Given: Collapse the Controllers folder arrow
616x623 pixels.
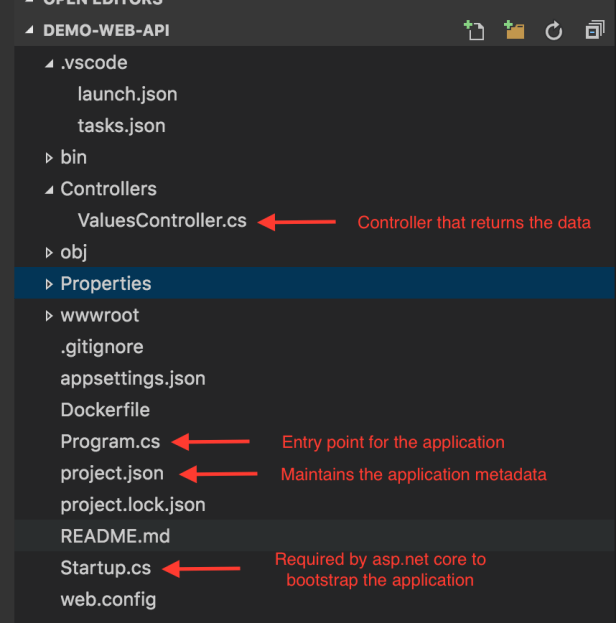Looking at the screenshot, I should pyautogui.click(x=50, y=189).
